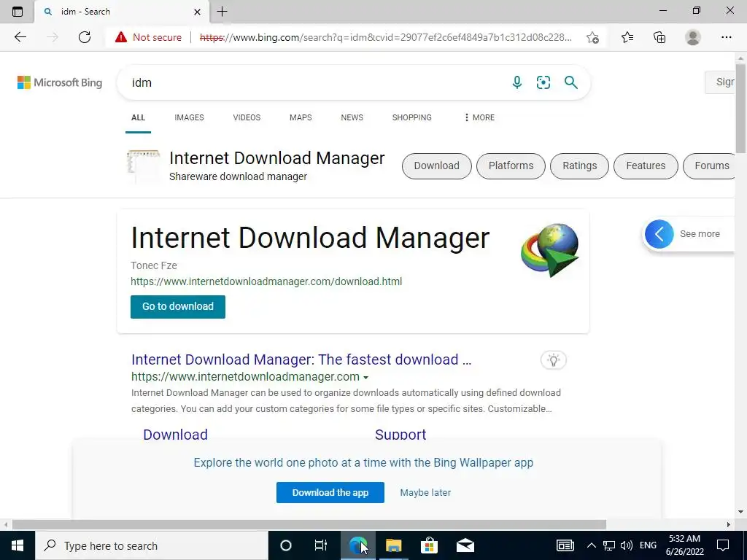The image size is (747, 560).
Task: Refresh the page with the reload icon
Action: (x=85, y=37)
